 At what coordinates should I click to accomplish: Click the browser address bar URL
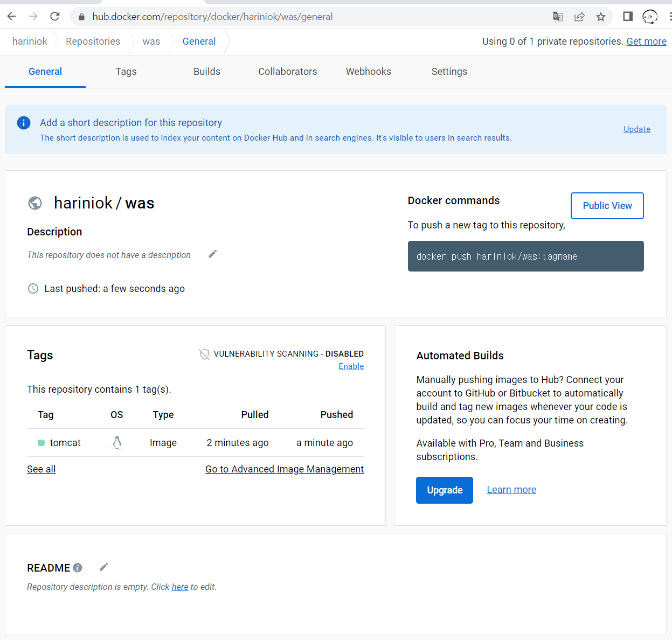pyautogui.click(x=212, y=17)
